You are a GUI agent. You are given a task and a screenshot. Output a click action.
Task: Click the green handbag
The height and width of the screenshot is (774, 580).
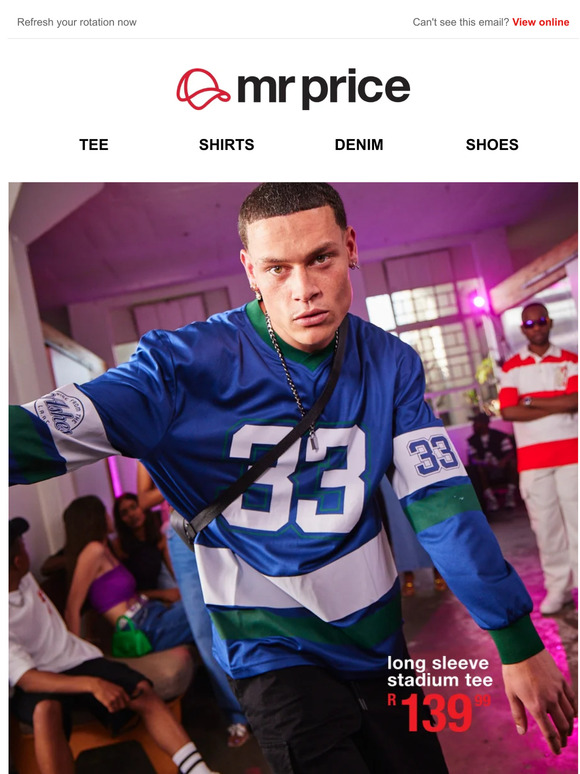(x=131, y=636)
